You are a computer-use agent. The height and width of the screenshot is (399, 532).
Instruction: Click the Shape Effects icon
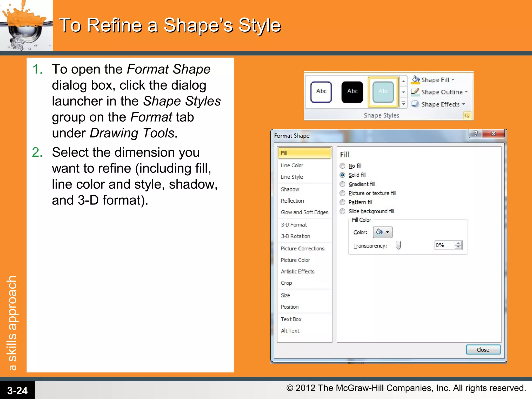[x=415, y=104]
